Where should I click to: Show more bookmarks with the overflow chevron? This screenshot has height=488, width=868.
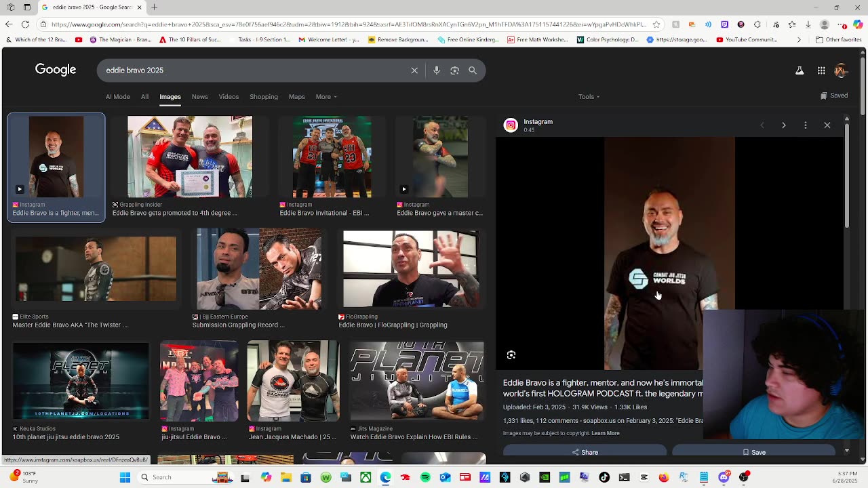pos(799,40)
